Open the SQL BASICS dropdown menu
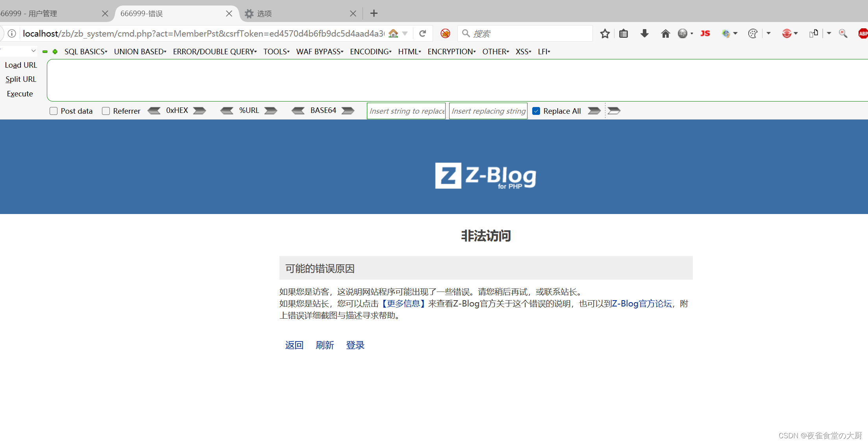This screenshot has width=868, height=443. pyautogui.click(x=86, y=52)
